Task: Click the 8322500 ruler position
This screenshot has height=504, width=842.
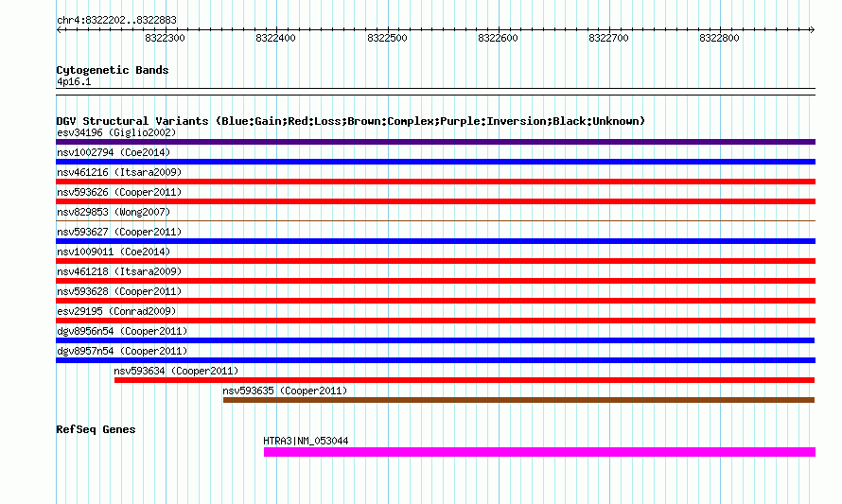Action: pyautogui.click(x=387, y=38)
